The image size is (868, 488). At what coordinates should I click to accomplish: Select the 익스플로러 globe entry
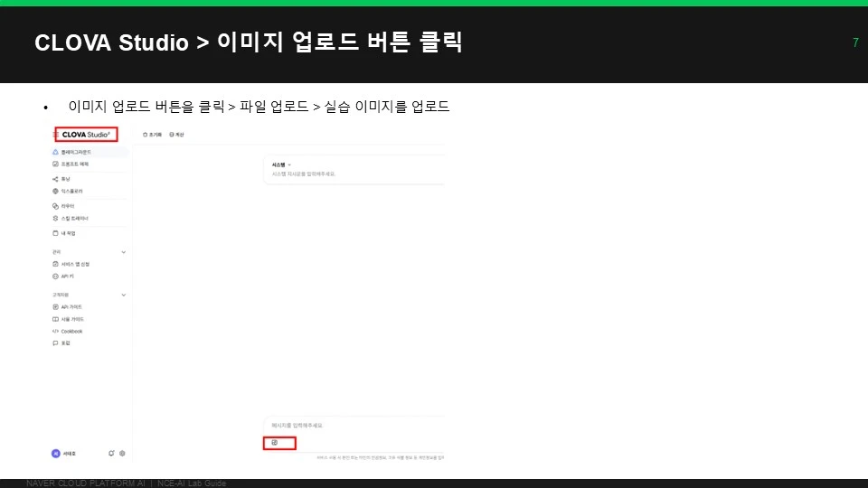coord(68,192)
